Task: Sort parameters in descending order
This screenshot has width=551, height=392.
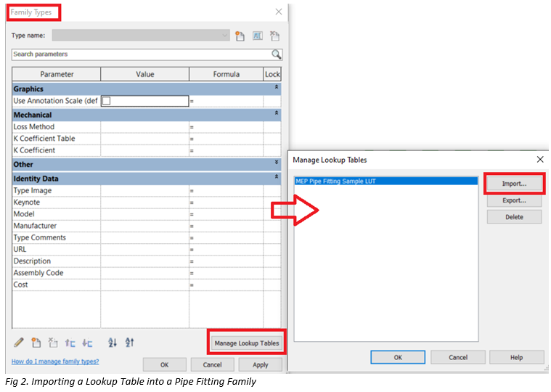Action: click(130, 342)
